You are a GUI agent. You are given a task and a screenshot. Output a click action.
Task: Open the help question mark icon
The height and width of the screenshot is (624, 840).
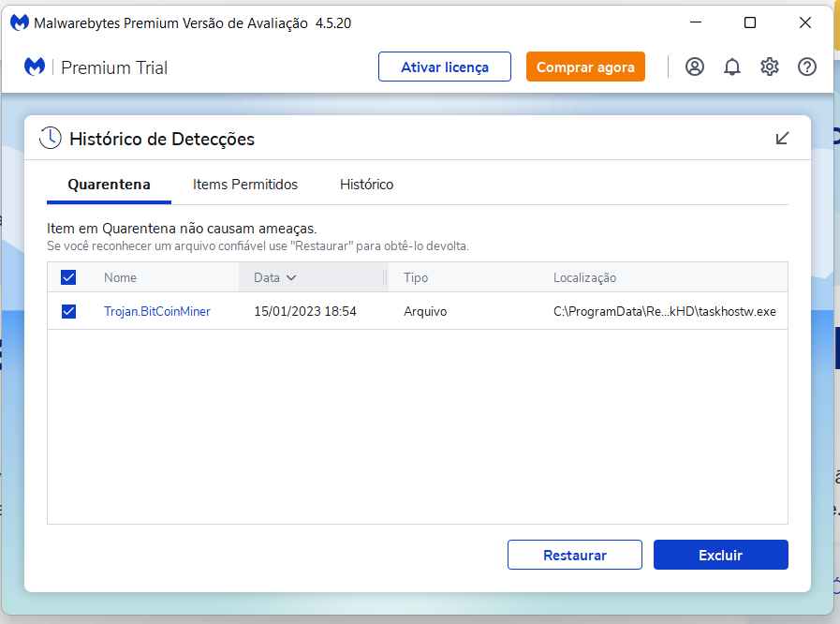[807, 67]
